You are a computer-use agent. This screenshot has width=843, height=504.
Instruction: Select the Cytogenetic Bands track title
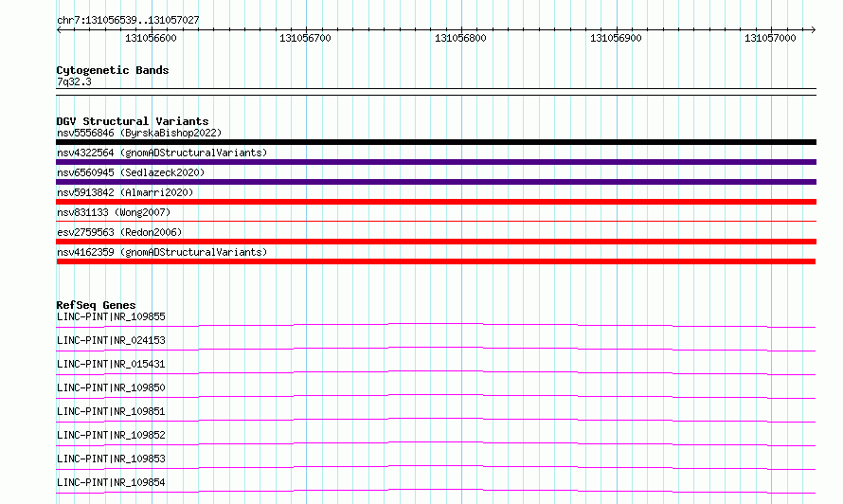click(113, 70)
